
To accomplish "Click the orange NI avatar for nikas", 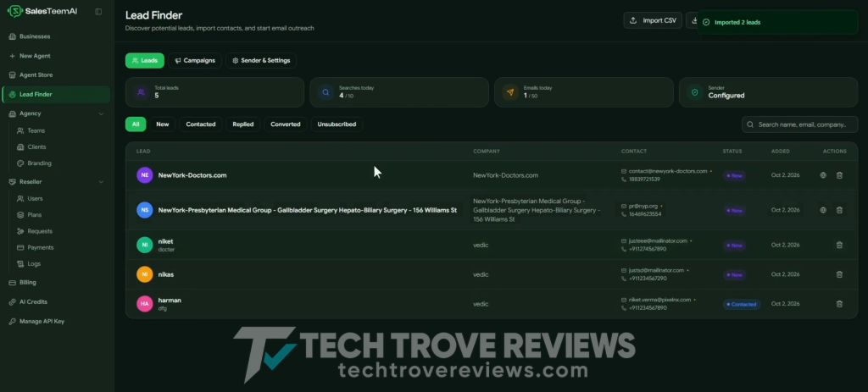I will pyautogui.click(x=144, y=274).
